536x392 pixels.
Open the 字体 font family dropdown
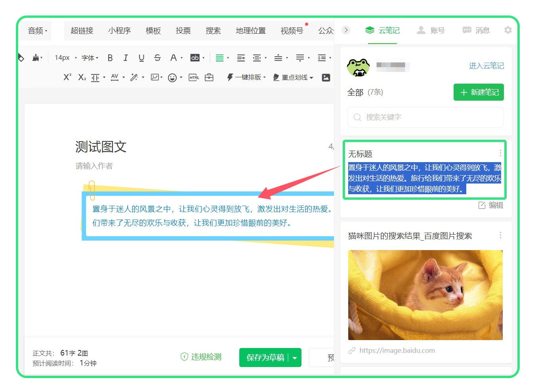tap(90, 58)
